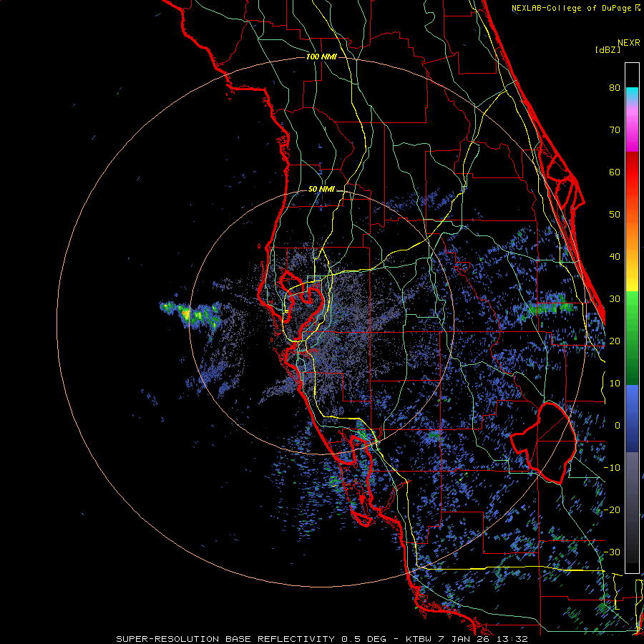Viewport: 644px width, 644px height.
Task: Click the 60 dBZ value on the color scale
Action: tap(615, 172)
